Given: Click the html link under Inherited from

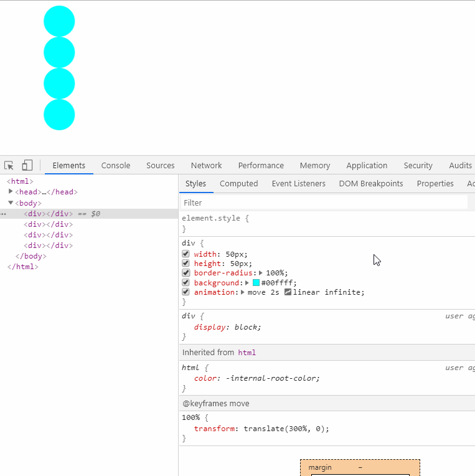Looking at the screenshot, I should point(247,353).
